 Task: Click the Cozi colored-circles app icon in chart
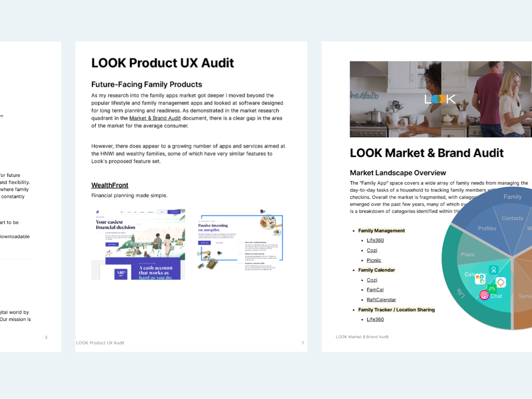pyautogui.click(x=480, y=279)
